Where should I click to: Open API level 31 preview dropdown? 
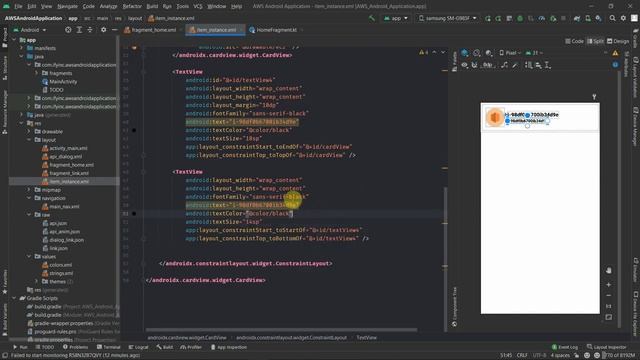[534, 53]
